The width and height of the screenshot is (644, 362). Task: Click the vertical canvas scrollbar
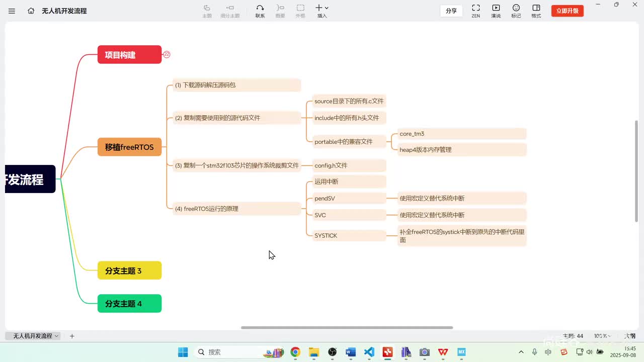coord(636,171)
